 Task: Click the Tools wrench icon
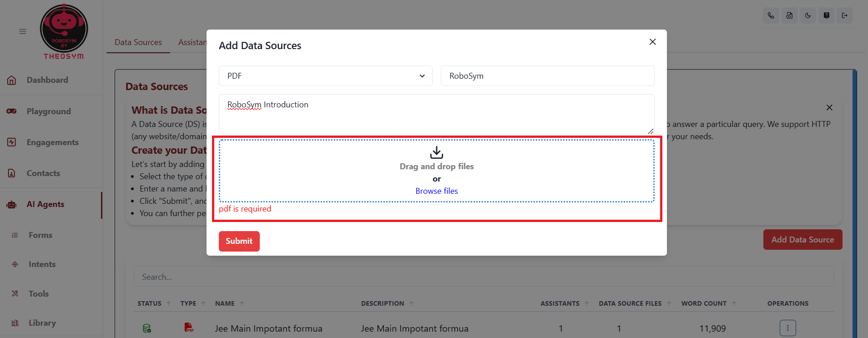(15, 294)
